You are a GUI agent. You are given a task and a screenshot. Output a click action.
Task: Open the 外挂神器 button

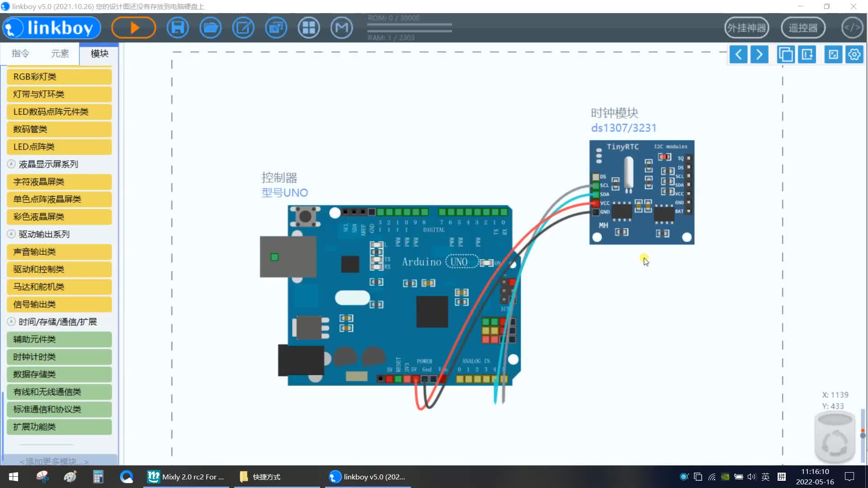746,28
